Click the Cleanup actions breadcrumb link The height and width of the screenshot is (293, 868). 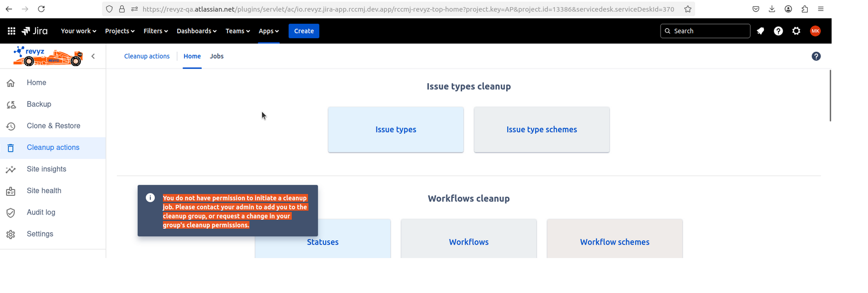[x=147, y=56]
